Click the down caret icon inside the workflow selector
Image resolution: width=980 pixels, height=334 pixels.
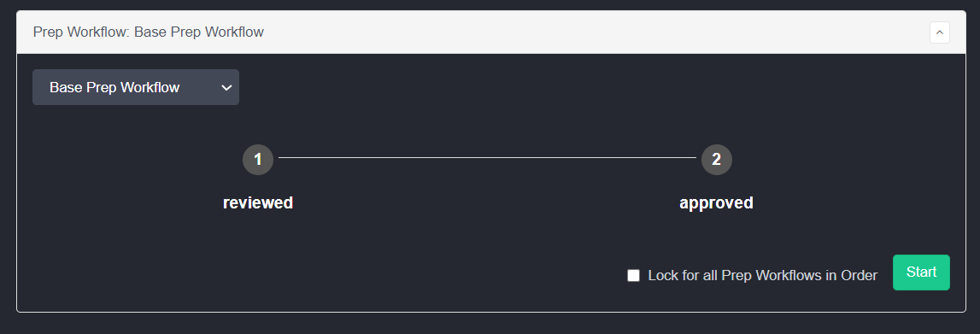coord(226,87)
